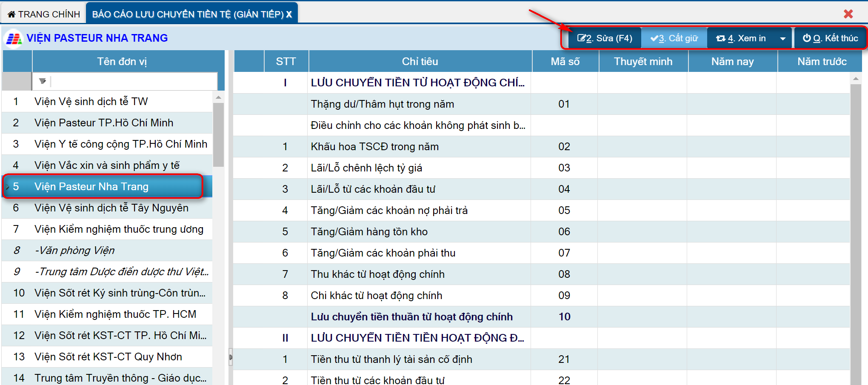Close the BÁO CÁO LƯU CHUYỂN TIỀN TỆ tab

[x=289, y=14]
